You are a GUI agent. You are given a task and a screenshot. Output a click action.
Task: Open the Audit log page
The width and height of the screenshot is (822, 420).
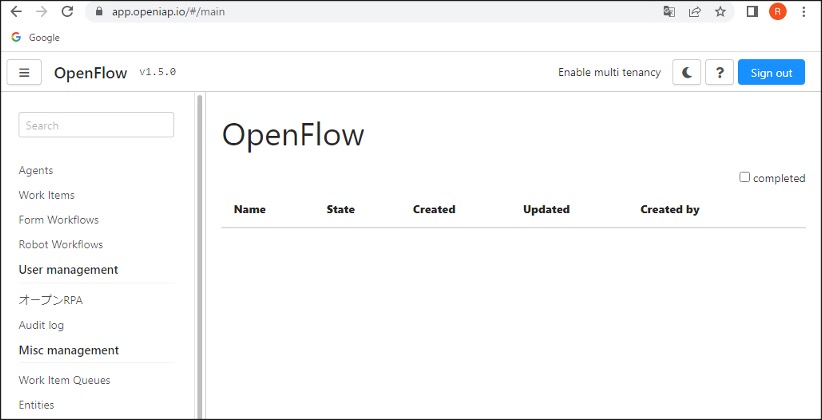tap(41, 325)
